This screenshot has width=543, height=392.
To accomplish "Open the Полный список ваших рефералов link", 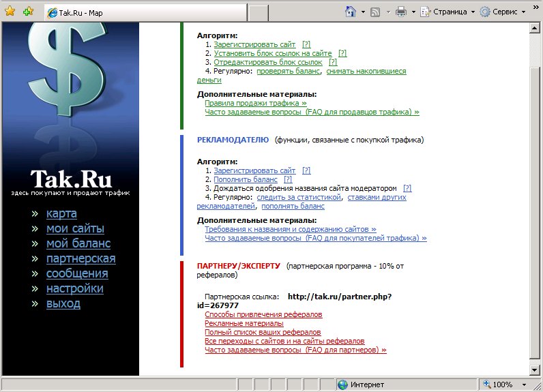I will (x=263, y=333).
